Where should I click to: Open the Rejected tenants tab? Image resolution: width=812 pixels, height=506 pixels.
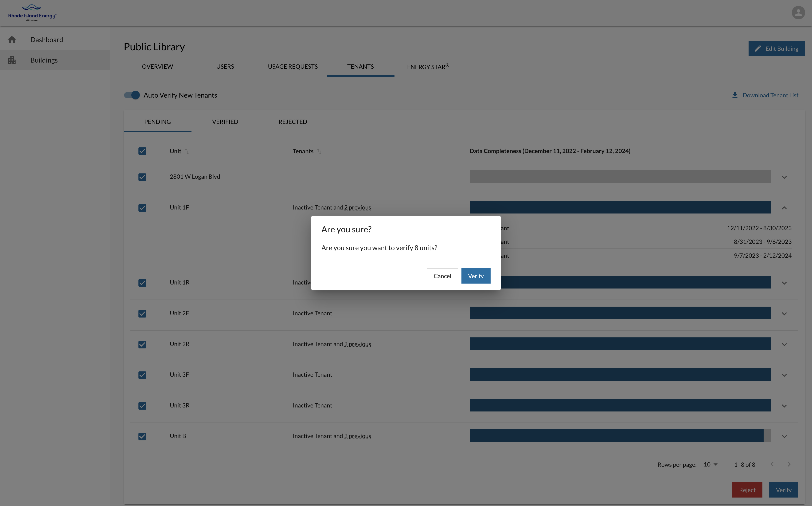[293, 122]
